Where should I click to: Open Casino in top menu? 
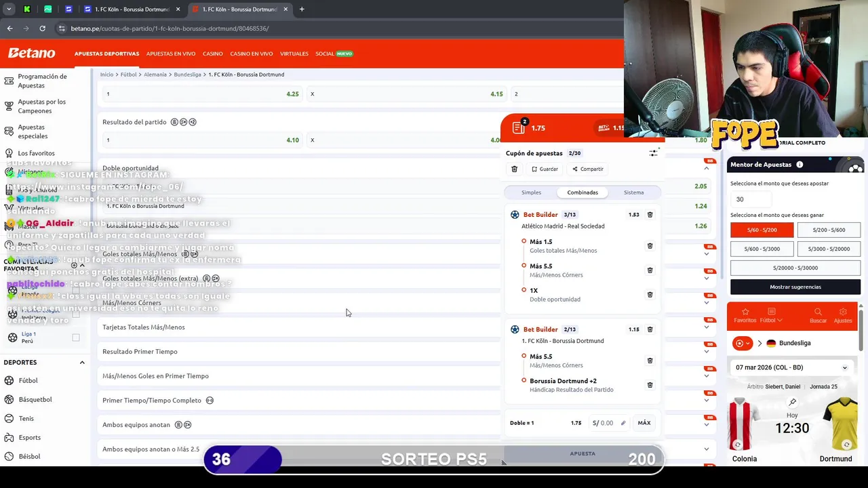coord(213,54)
